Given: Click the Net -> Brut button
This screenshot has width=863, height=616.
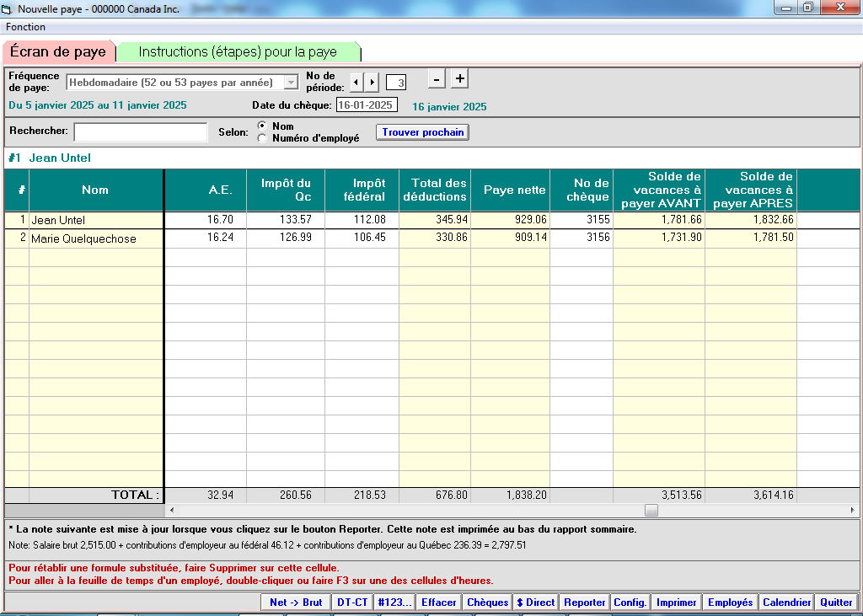Looking at the screenshot, I should click(296, 603).
